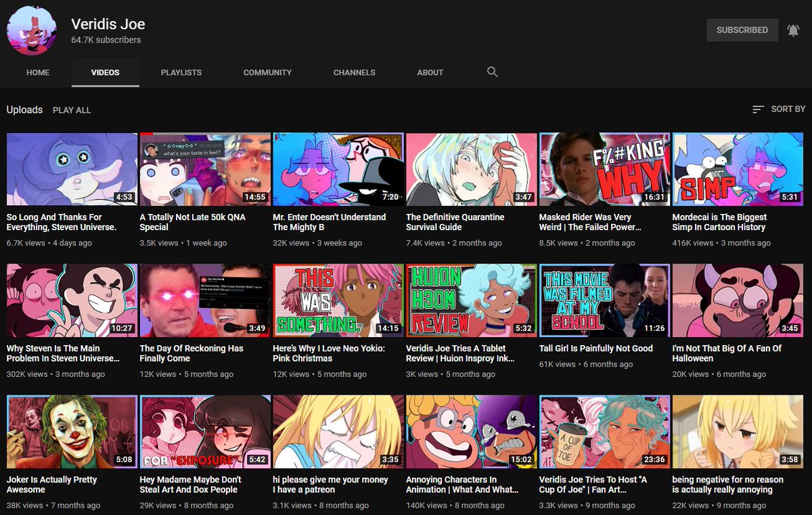Open Annoying Characters In Animation thumbnail
812x515 pixels.
pyautogui.click(x=471, y=432)
